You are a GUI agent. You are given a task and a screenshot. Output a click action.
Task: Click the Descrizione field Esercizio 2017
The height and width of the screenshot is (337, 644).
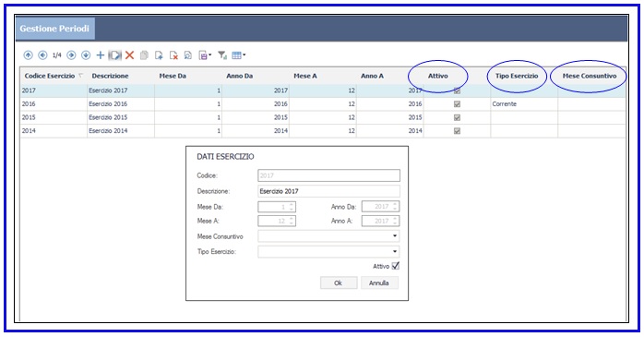(x=328, y=191)
